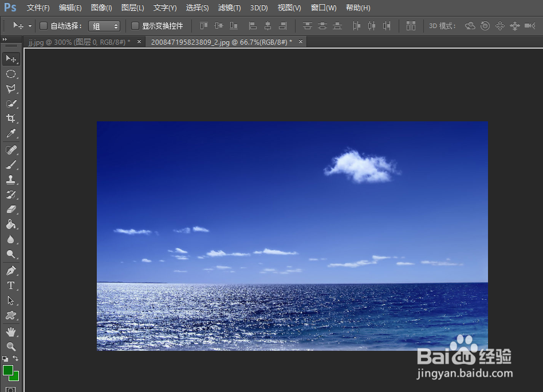Select the Quick Selection tool
Screen dimensions: 543x392
click(x=11, y=104)
